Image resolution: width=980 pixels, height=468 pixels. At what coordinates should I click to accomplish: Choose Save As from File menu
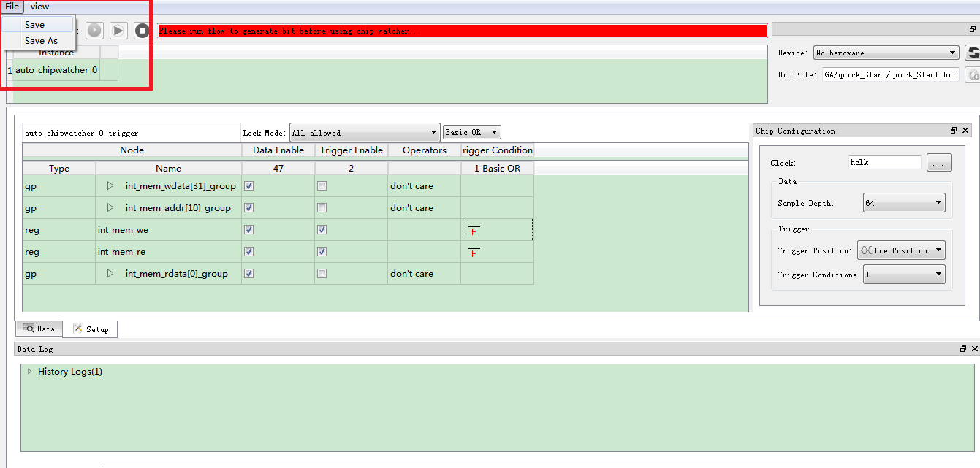[41, 41]
